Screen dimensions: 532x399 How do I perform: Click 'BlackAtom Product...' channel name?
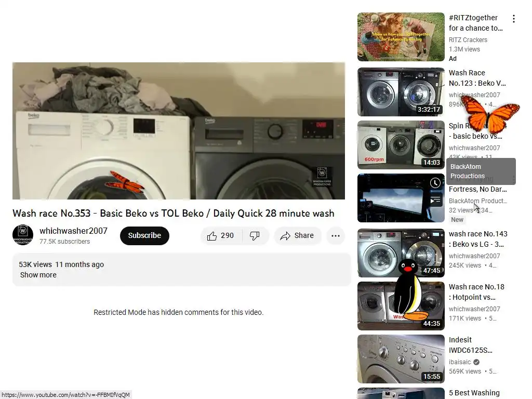point(478,201)
